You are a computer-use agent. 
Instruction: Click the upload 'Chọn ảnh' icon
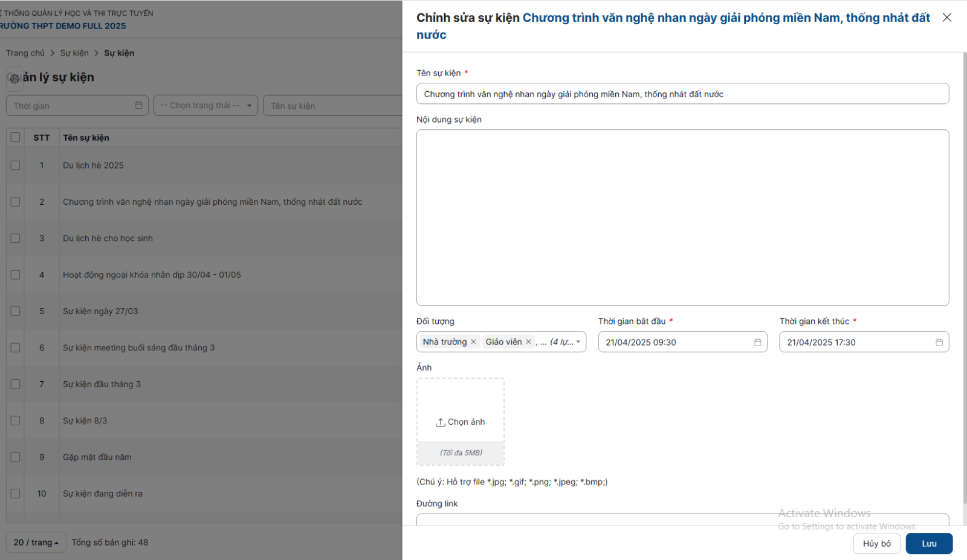(x=441, y=422)
